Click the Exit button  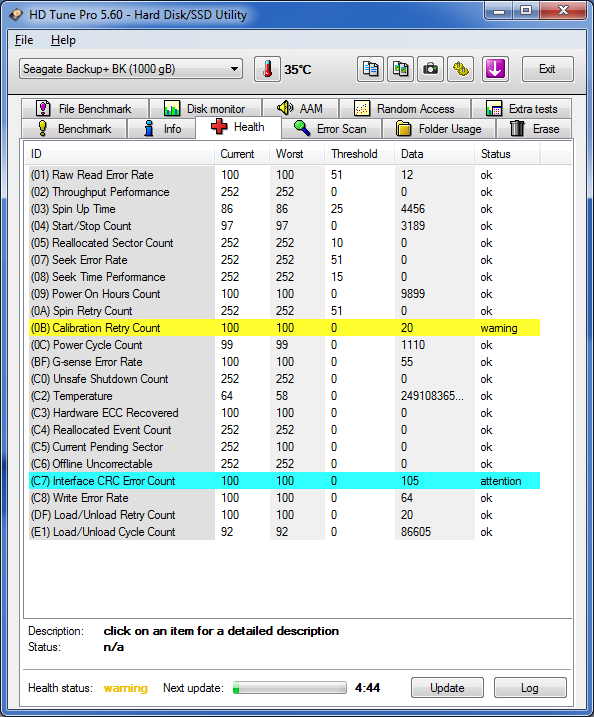547,69
